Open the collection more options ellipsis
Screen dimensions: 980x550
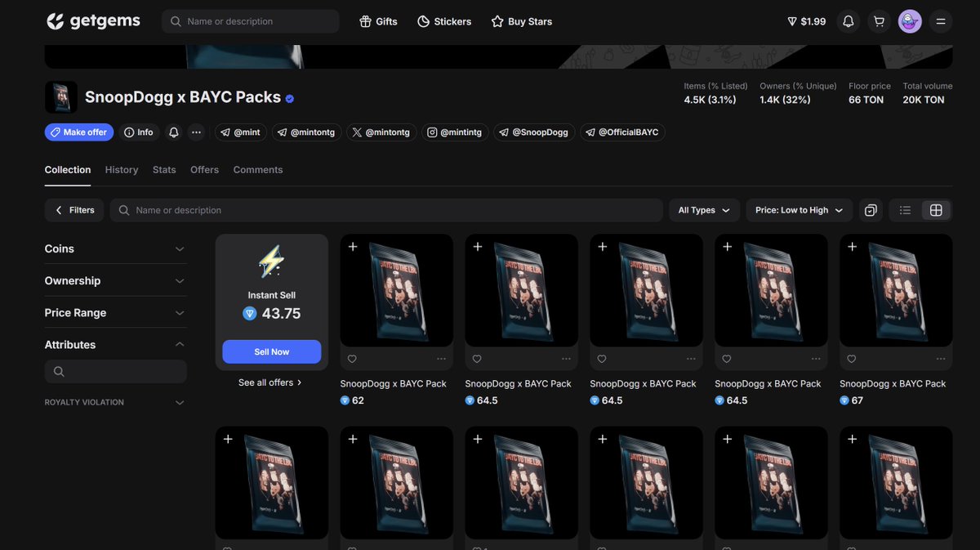[197, 132]
